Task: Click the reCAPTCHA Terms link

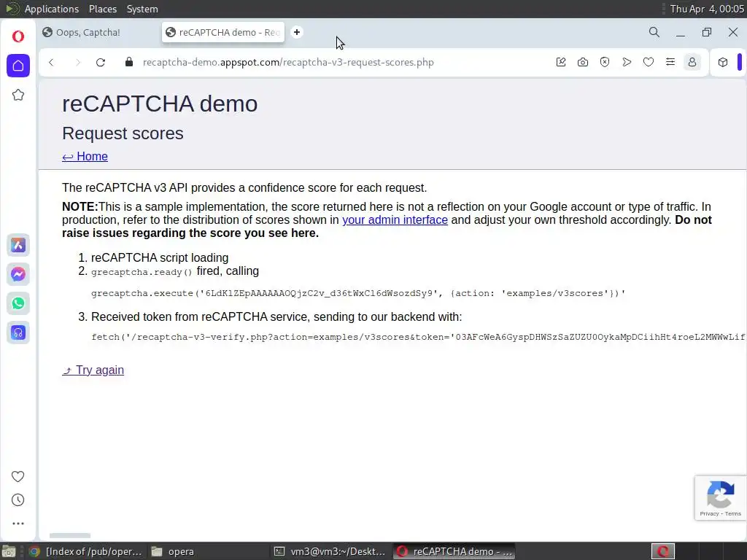Action: [732, 513]
